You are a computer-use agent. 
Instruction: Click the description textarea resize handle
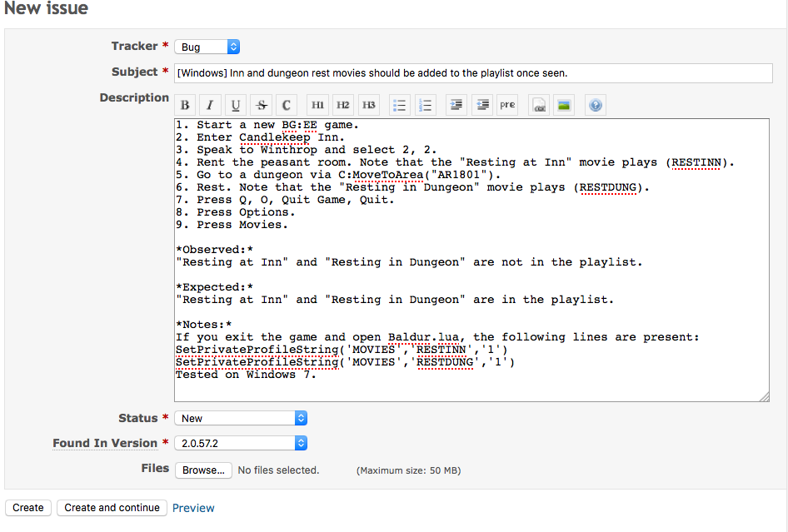tap(765, 397)
